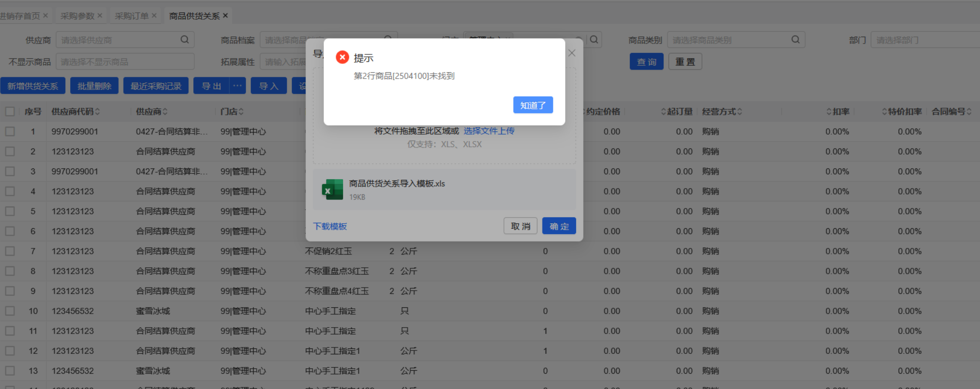The height and width of the screenshot is (389, 980).
Task: Switch to the 进销存首页 tab
Action: (20, 16)
